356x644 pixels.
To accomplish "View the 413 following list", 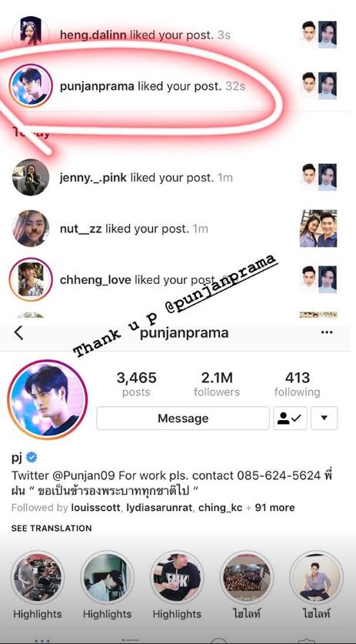I will (x=298, y=384).
